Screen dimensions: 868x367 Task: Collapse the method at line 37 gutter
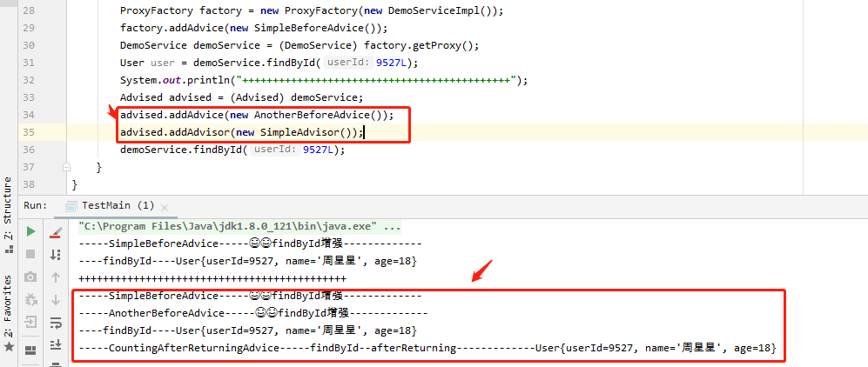click(66, 166)
